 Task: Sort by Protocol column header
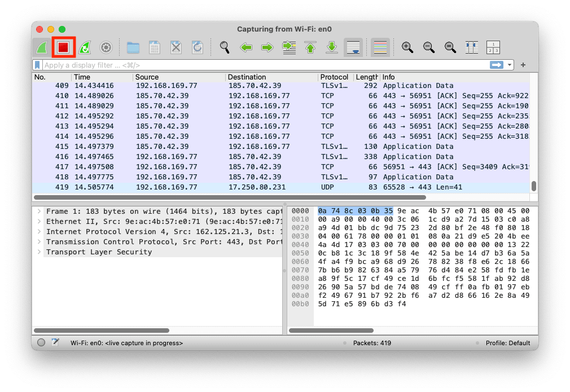[335, 77]
